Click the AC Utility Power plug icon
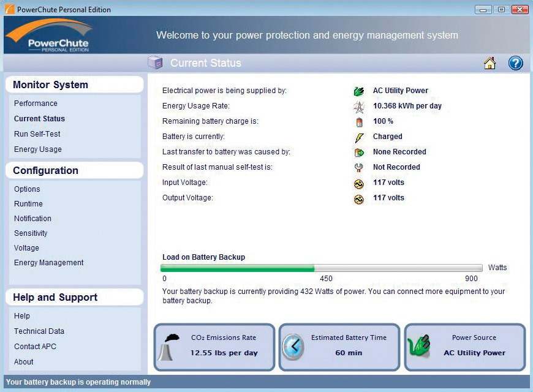533x392 pixels. click(358, 91)
